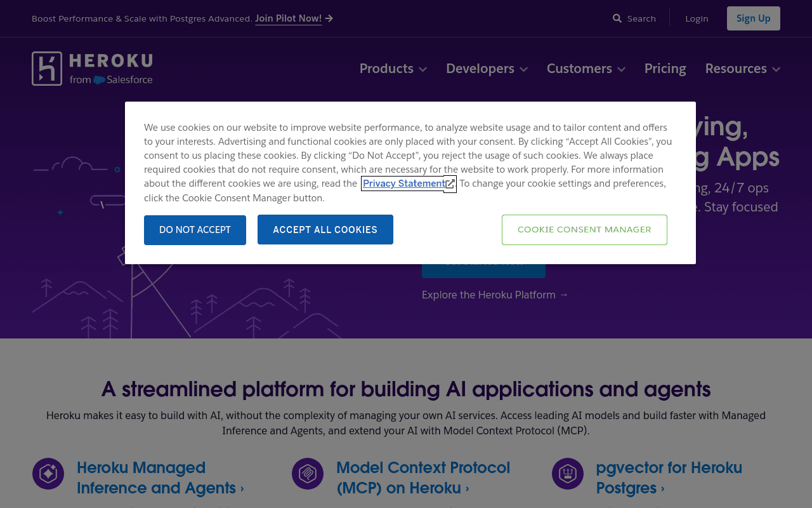Click the streamlined platform for AI heading
812x508 pixels.
tap(406, 388)
